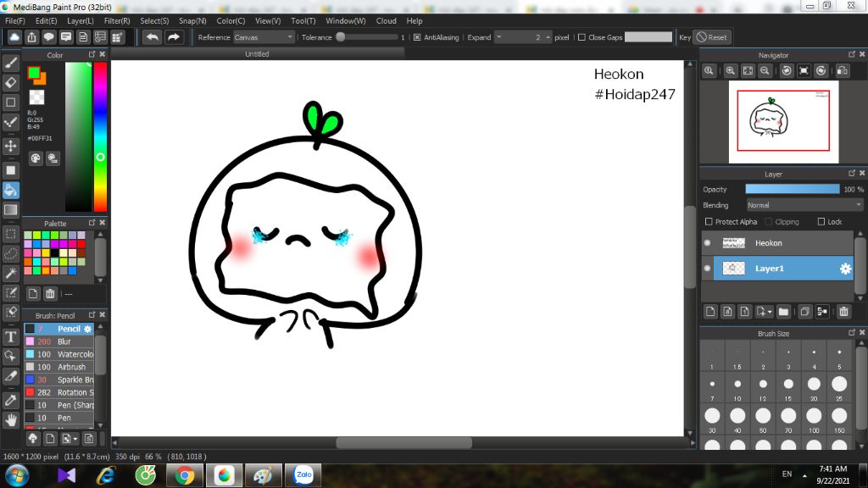The height and width of the screenshot is (488, 868).
Task: Click the Reset button
Action: point(712,37)
